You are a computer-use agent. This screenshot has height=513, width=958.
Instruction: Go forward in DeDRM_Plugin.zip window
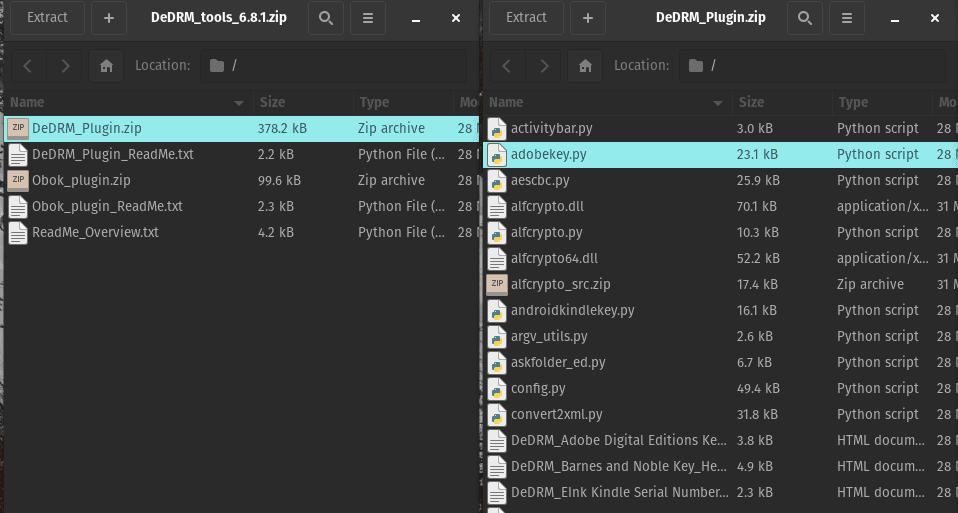[544, 65]
